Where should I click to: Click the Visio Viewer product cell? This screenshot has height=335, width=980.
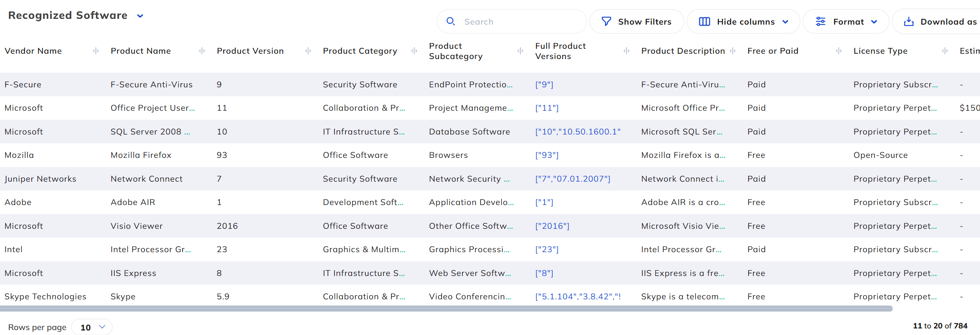pyautogui.click(x=137, y=226)
